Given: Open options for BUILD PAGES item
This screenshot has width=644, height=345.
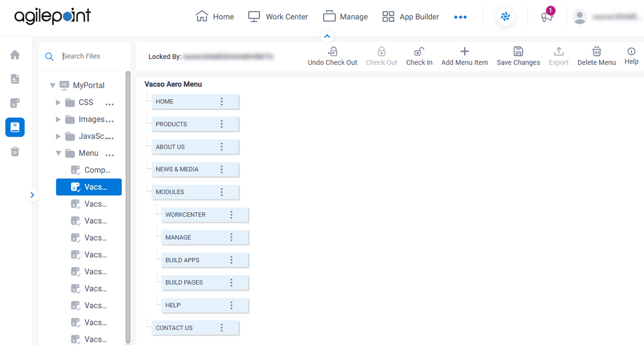Looking at the screenshot, I should [231, 283].
